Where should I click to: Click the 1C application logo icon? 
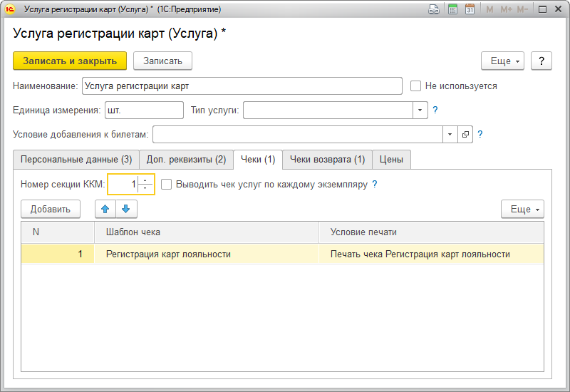11,9
